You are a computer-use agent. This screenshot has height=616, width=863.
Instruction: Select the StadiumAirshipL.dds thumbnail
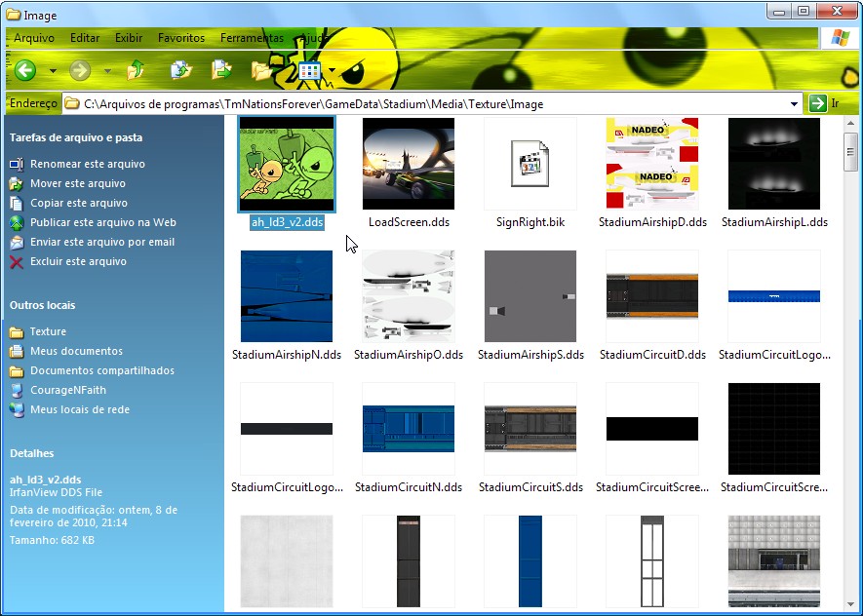(774, 164)
